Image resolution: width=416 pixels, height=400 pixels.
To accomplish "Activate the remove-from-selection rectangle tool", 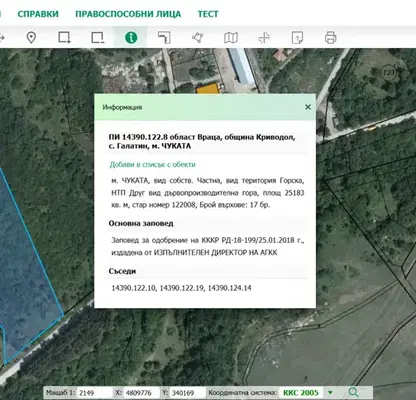I will click(98, 37).
